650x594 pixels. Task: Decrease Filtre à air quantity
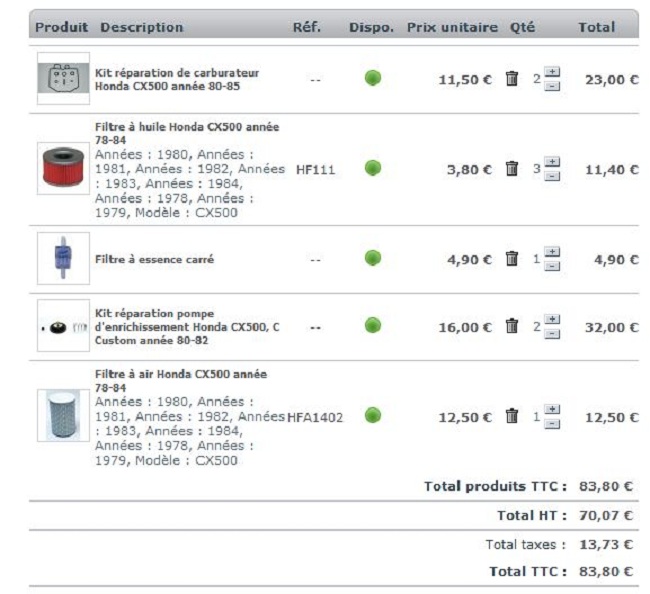[x=553, y=424]
